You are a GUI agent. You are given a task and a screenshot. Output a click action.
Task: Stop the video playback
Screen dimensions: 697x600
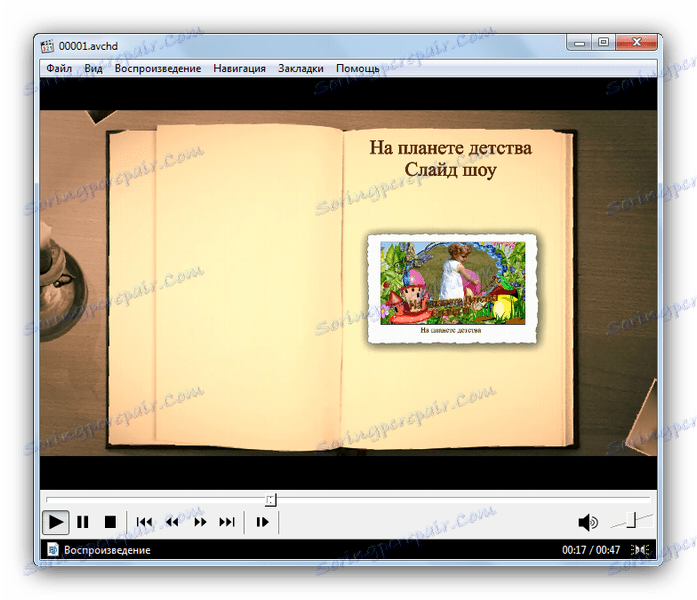(x=110, y=522)
